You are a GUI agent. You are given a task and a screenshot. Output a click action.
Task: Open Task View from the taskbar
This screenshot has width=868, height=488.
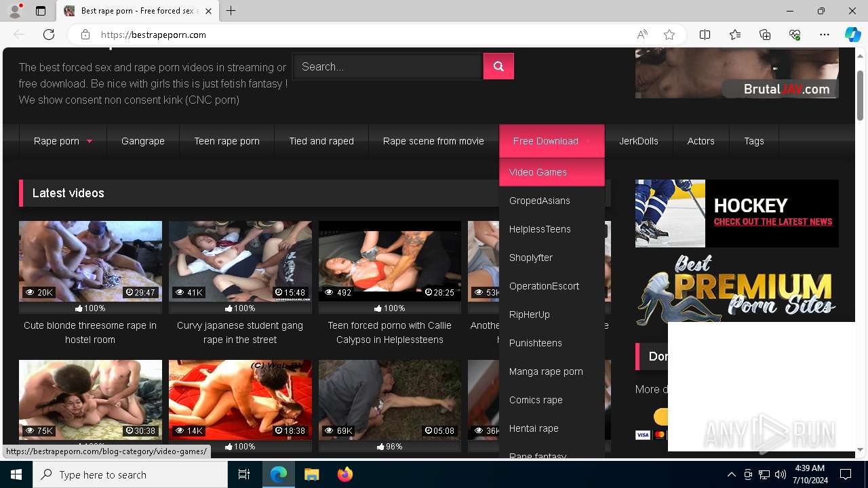pyautogui.click(x=244, y=474)
